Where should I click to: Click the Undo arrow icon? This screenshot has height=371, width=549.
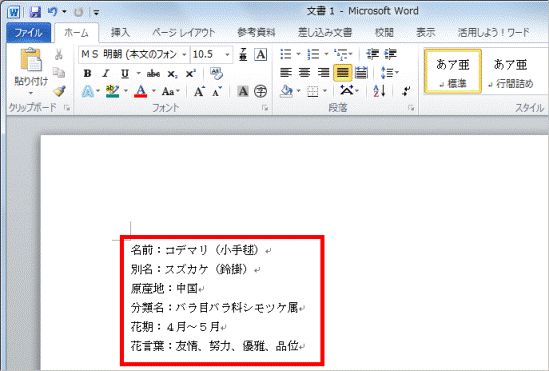[x=53, y=12]
